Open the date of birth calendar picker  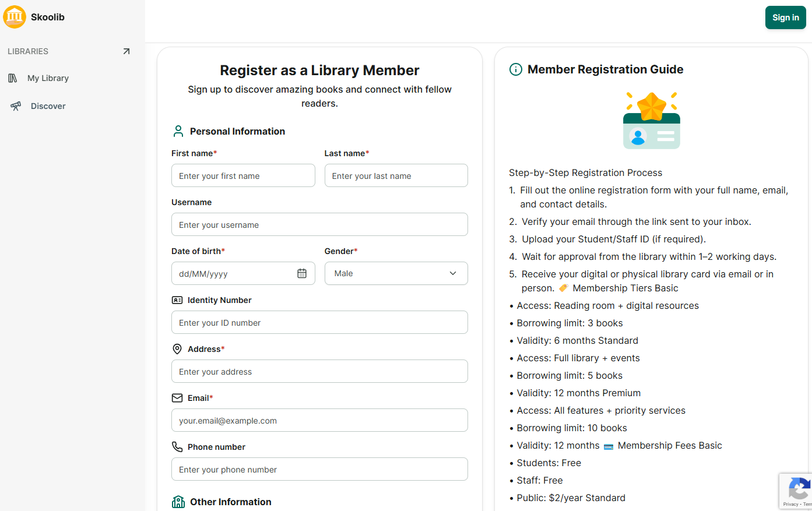pos(302,273)
